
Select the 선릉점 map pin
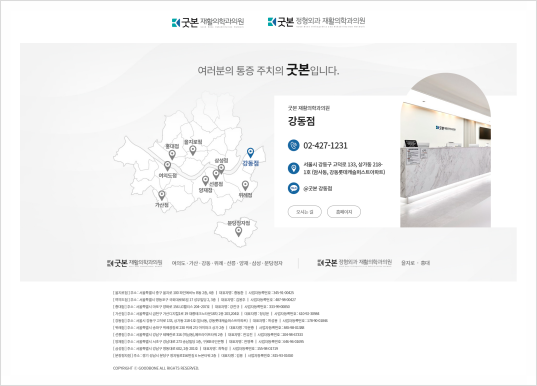click(x=216, y=174)
